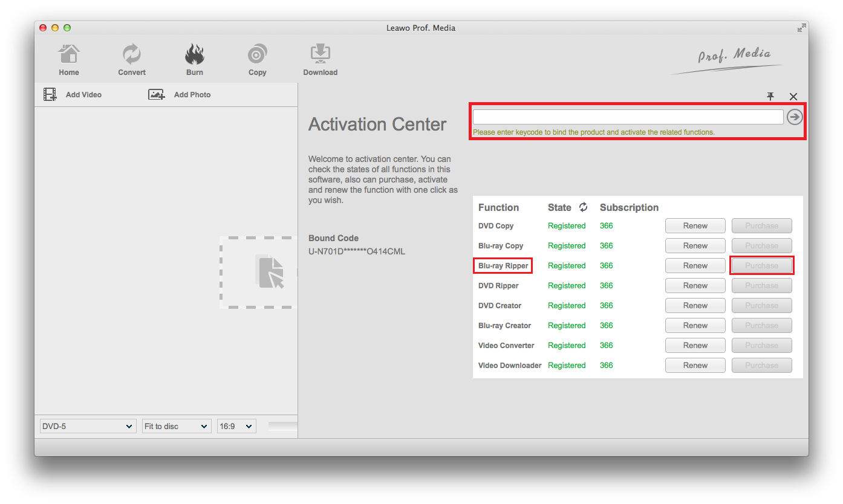Image resolution: width=843 pixels, height=504 pixels.
Task: Renew the Blu-ray Creator subscription
Action: 695,326
